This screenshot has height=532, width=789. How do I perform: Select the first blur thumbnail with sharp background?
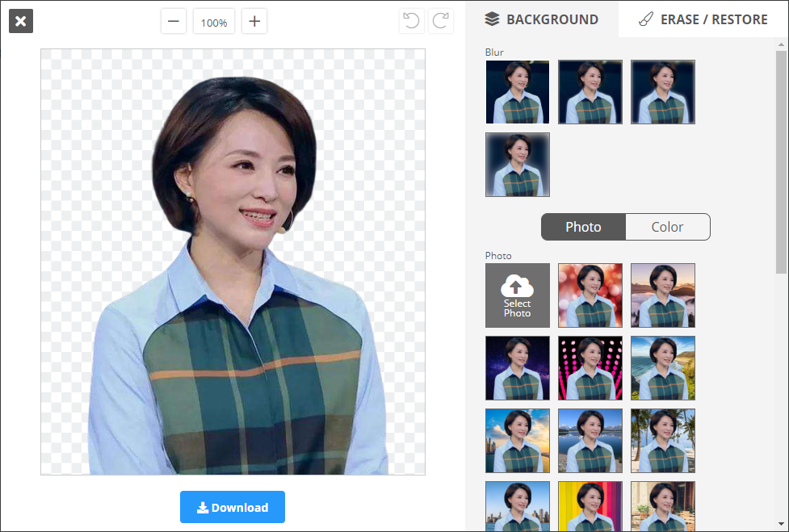[518, 92]
